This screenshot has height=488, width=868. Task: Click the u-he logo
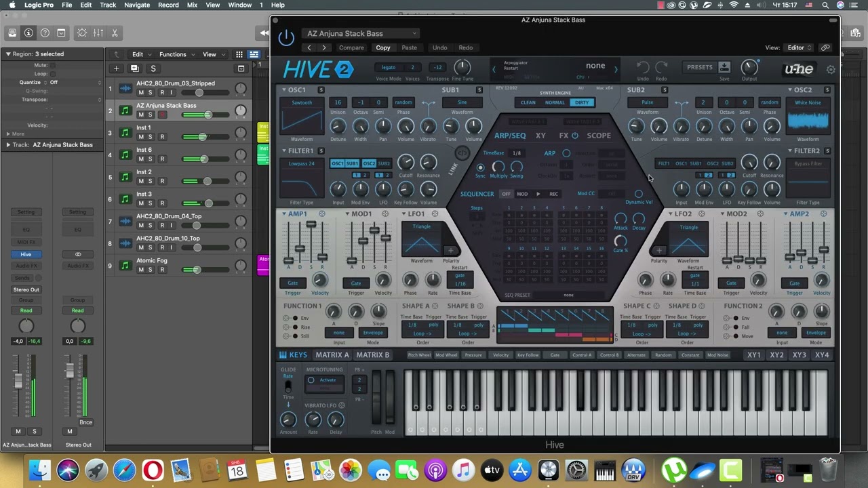pyautogui.click(x=798, y=69)
